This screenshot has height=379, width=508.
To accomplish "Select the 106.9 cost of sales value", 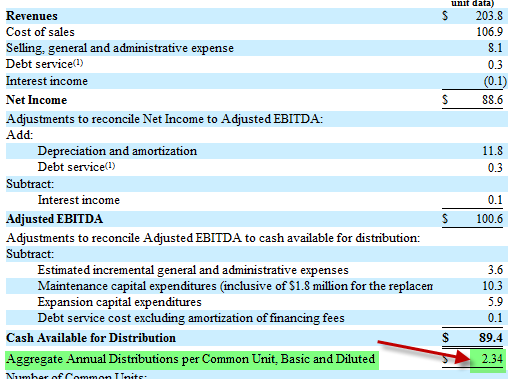I will pos(489,32).
